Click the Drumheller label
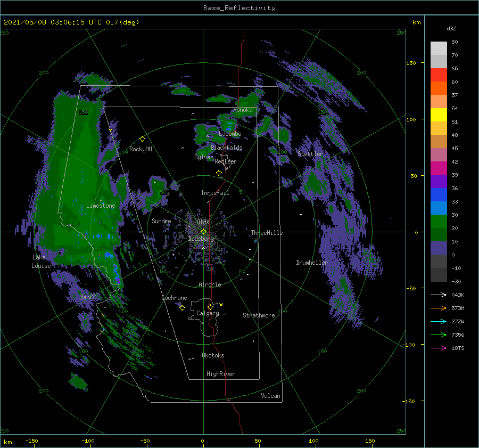Image resolution: width=479 pixels, height=448 pixels. pos(312,263)
